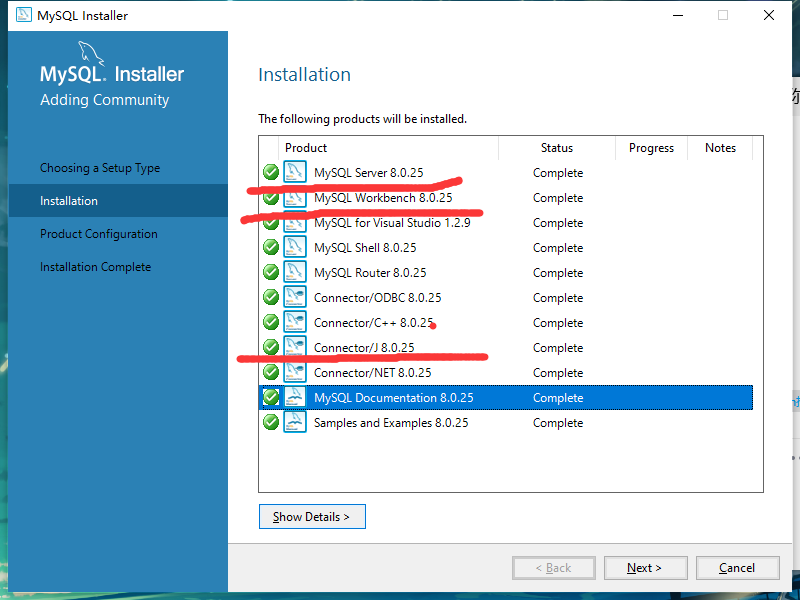800x600 pixels.
Task: Go to Installation Complete step in sidebar
Action: tap(96, 267)
